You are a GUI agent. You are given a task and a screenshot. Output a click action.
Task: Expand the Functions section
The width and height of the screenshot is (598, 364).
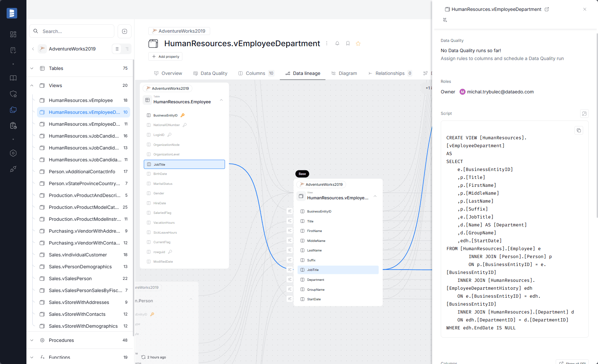pos(32,357)
